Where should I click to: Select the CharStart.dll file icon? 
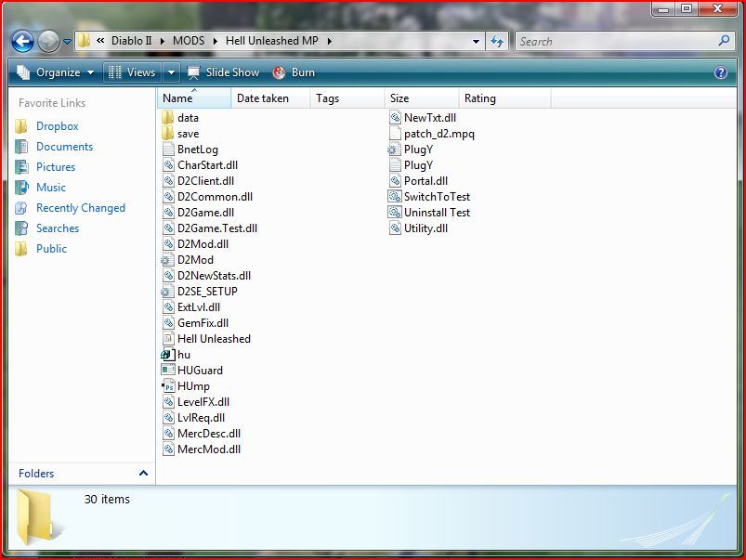pos(168,165)
